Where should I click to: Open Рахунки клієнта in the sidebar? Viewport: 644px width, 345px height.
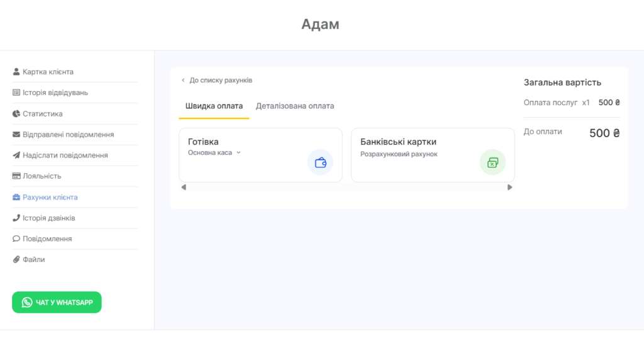click(50, 197)
